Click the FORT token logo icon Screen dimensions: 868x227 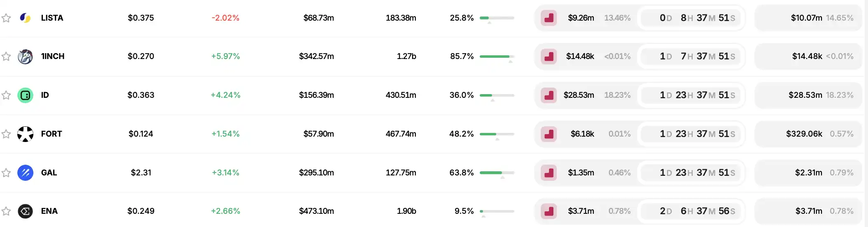pyautogui.click(x=25, y=134)
